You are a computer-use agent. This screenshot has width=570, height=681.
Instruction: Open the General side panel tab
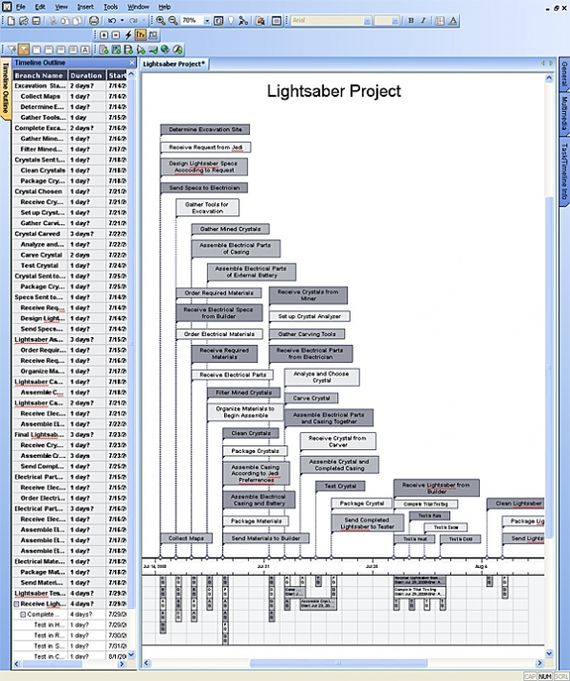[x=564, y=74]
